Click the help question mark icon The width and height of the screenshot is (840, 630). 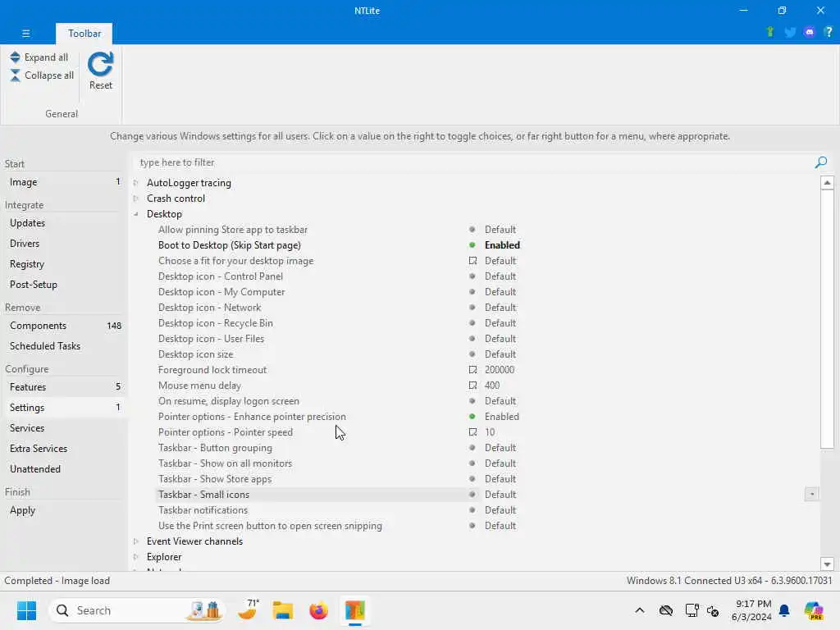pyautogui.click(x=829, y=32)
